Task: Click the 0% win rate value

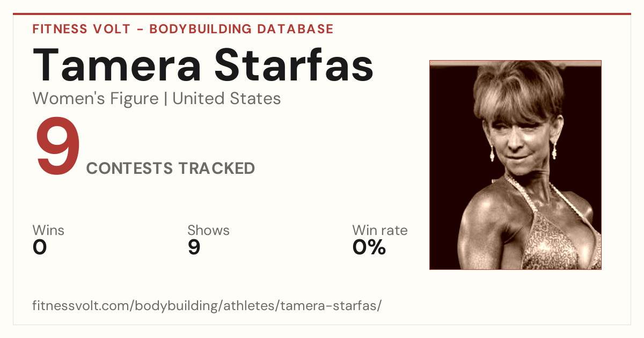Action: tap(369, 247)
